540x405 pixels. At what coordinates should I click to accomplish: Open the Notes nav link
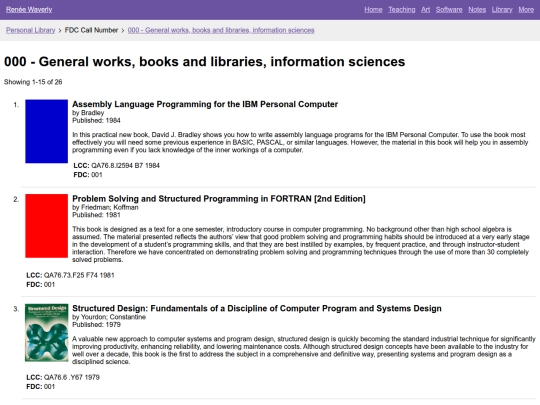pos(477,10)
